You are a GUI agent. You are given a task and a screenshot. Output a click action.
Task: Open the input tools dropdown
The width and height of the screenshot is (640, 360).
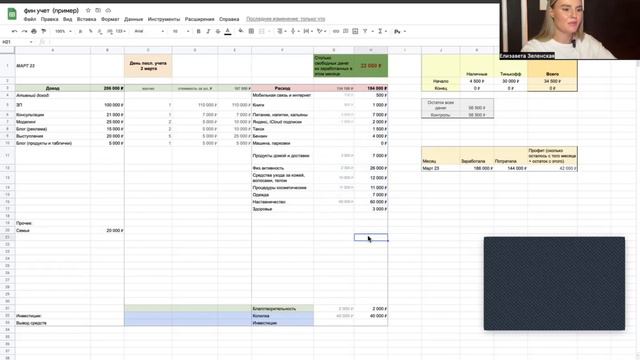(x=399, y=31)
